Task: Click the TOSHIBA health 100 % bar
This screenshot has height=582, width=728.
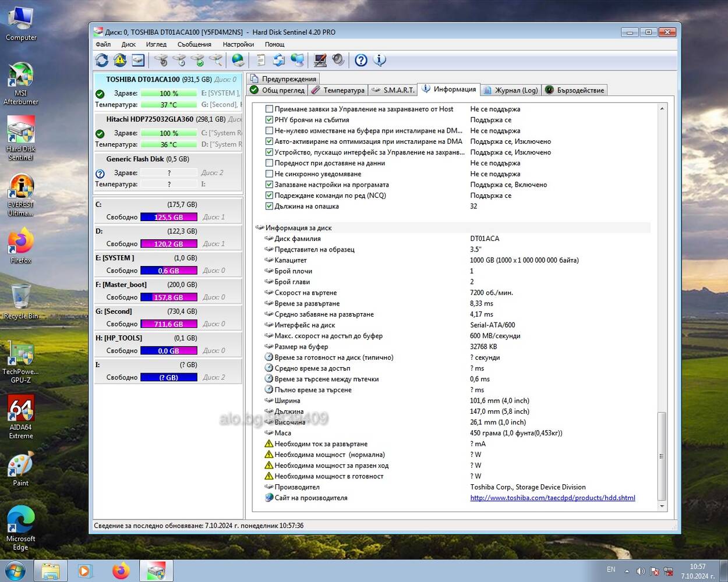Action: tap(169, 94)
